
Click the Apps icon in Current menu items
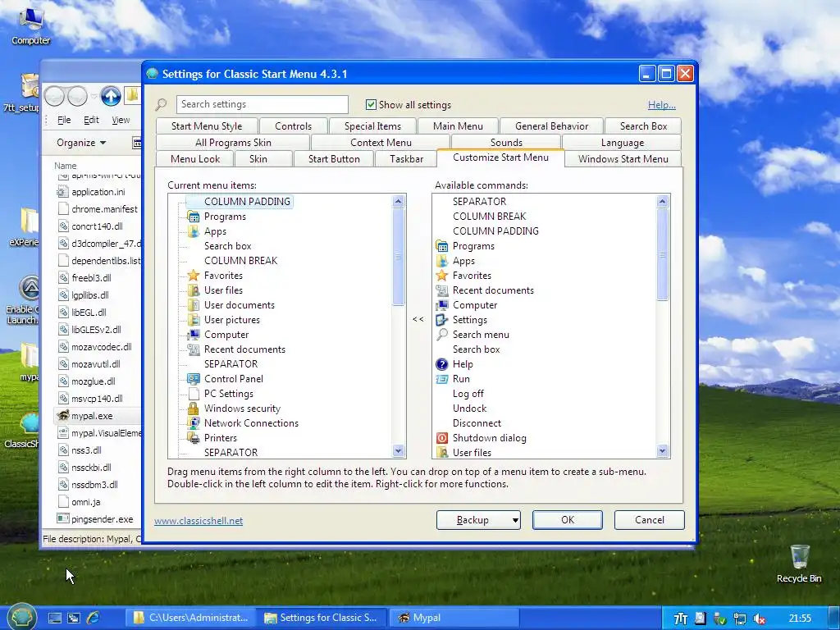194,231
